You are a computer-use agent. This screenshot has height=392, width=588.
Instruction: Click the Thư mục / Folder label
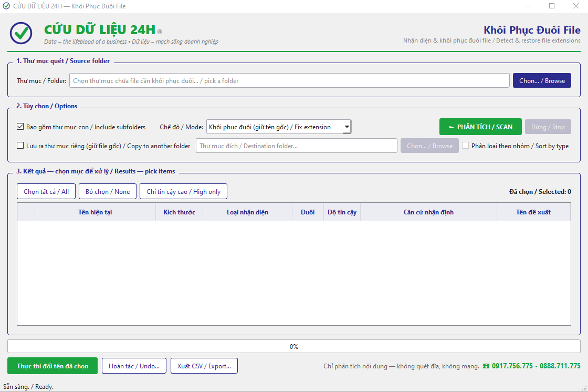tap(41, 81)
